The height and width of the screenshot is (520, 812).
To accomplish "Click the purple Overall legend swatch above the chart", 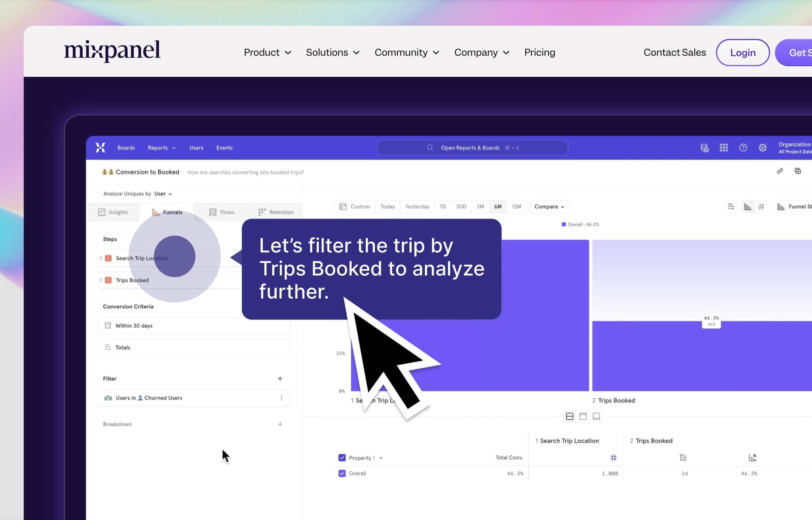I will (564, 224).
